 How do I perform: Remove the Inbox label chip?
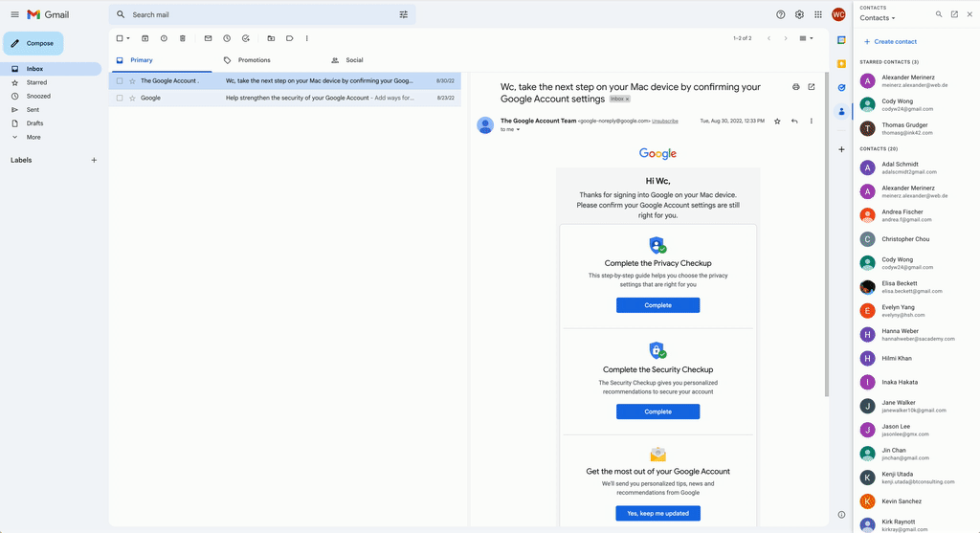pos(628,100)
